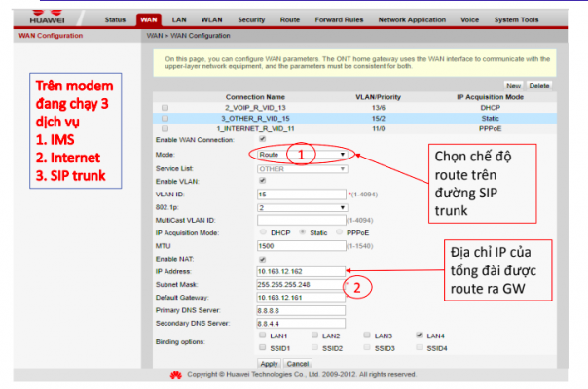Toggle the Enable WAN Connection checkbox
The height and width of the screenshot is (389, 588).
pyautogui.click(x=260, y=140)
